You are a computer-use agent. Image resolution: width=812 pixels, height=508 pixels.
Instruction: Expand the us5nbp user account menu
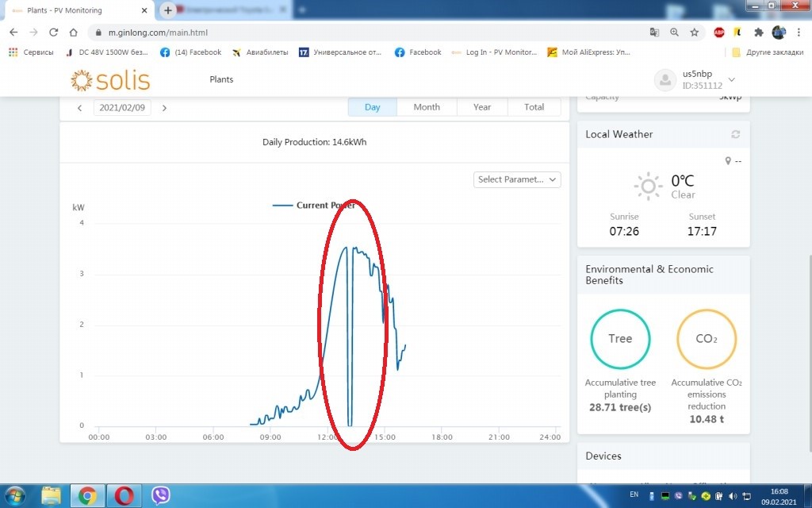coord(731,79)
